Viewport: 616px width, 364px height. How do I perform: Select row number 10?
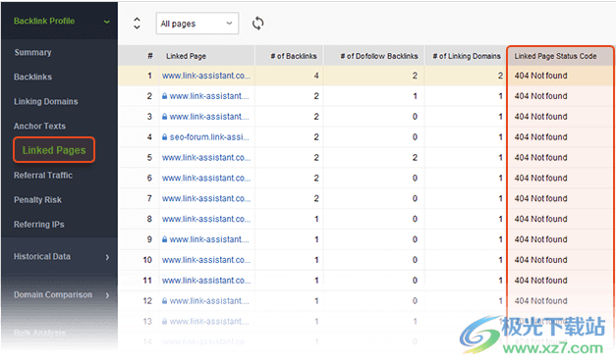coord(147,260)
